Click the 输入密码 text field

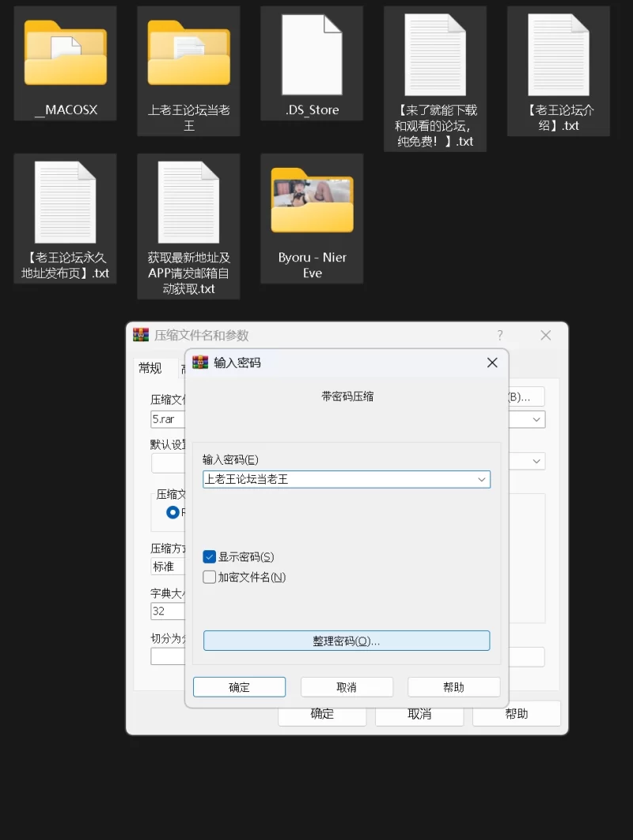(x=336, y=480)
